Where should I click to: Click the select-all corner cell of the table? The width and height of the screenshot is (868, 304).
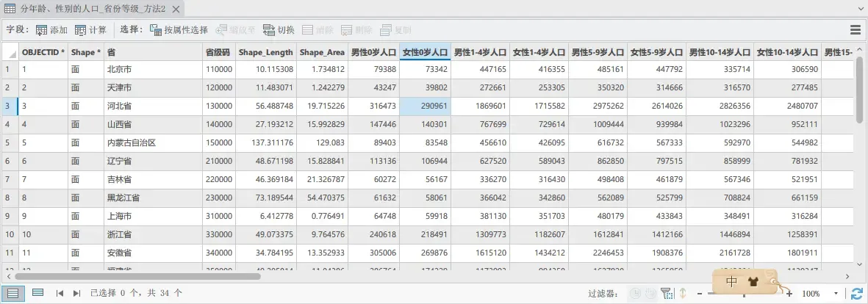click(10, 53)
